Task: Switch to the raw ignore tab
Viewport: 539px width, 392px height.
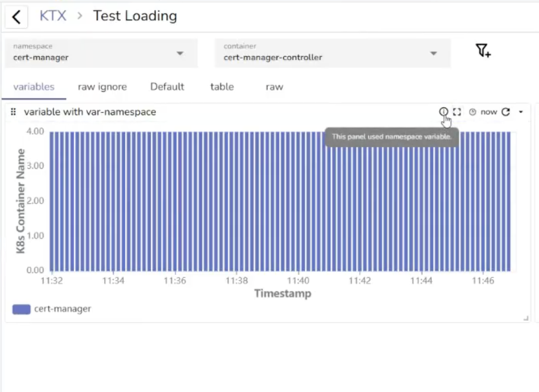Action: [102, 87]
